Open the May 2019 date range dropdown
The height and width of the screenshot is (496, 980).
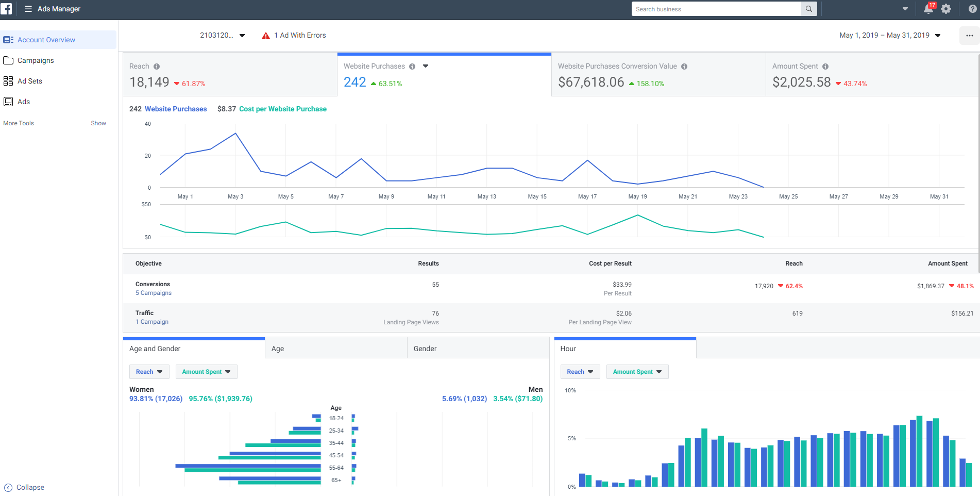pos(890,36)
